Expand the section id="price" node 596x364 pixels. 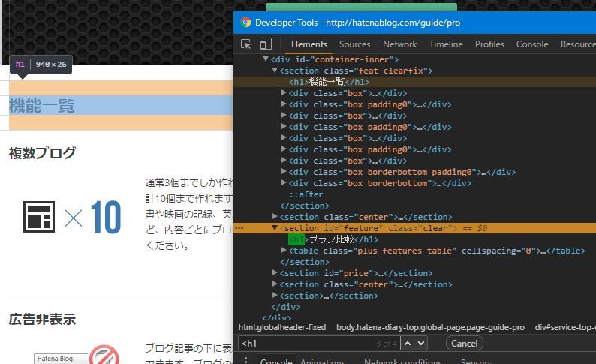[275, 272]
